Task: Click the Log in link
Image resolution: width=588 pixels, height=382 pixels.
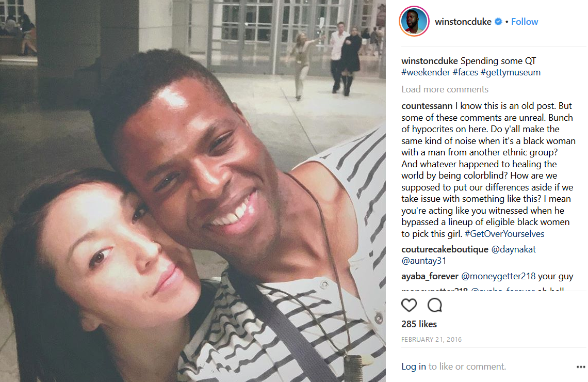Action: [414, 367]
